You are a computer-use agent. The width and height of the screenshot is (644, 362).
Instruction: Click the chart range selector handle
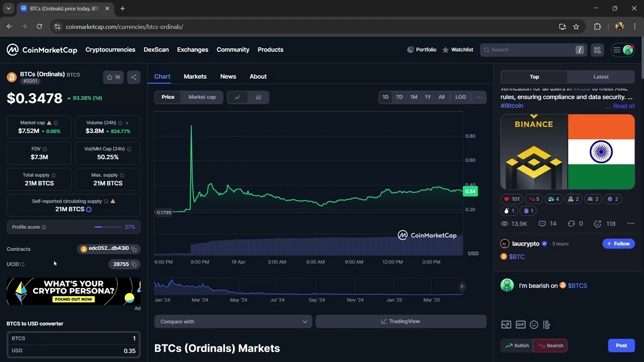click(x=461, y=286)
